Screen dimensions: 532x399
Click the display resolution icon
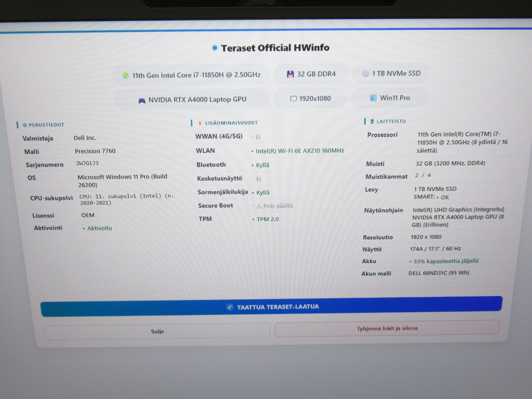tap(293, 99)
